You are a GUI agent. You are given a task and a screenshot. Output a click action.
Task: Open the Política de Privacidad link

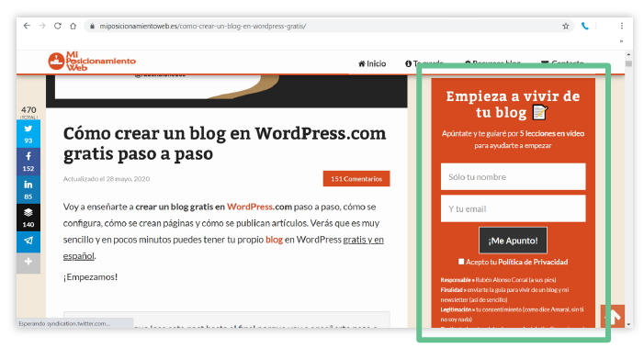pos(533,262)
